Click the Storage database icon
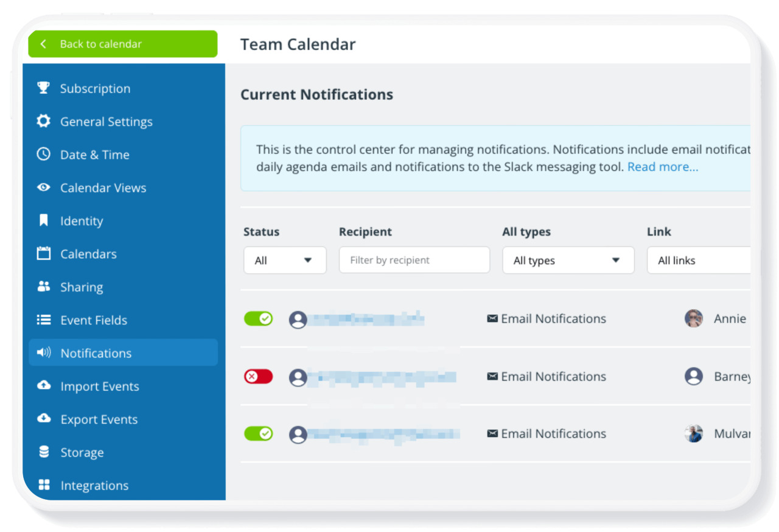 pyautogui.click(x=43, y=452)
